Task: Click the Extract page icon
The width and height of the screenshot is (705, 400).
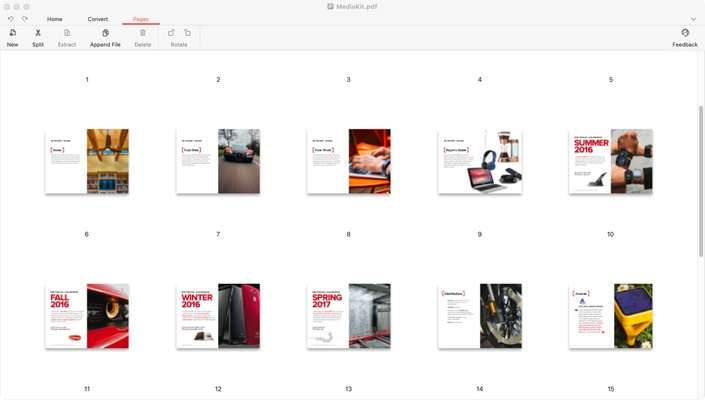Action: tap(67, 33)
